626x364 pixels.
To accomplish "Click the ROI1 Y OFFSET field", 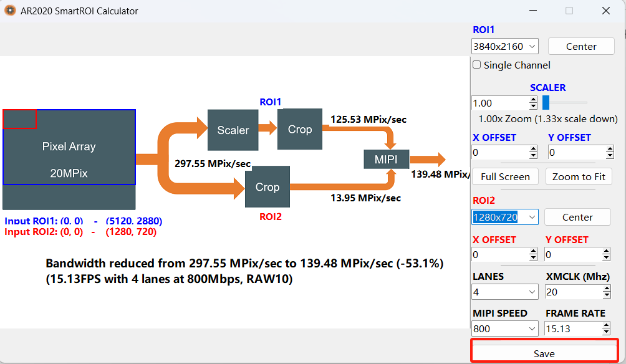I will pyautogui.click(x=577, y=153).
